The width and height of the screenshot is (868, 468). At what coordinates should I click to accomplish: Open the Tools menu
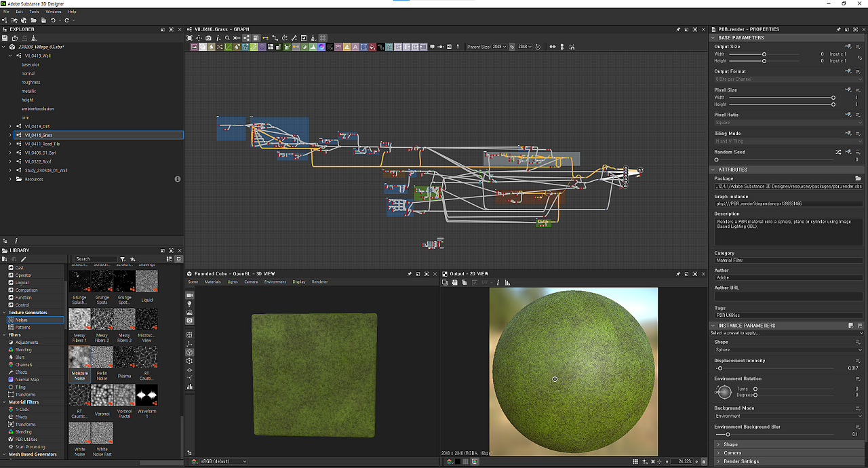(34, 12)
